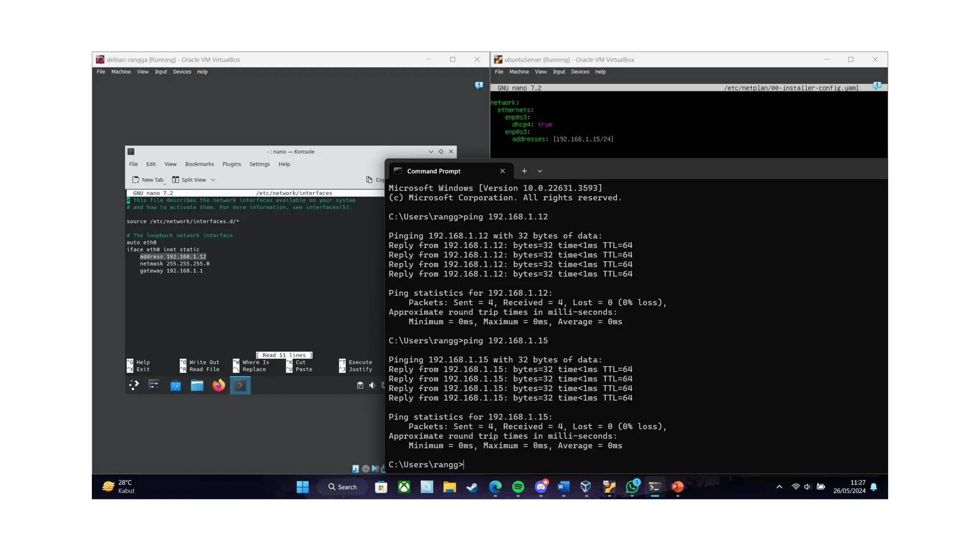Click the Windows taskbar Search box

coord(343,487)
